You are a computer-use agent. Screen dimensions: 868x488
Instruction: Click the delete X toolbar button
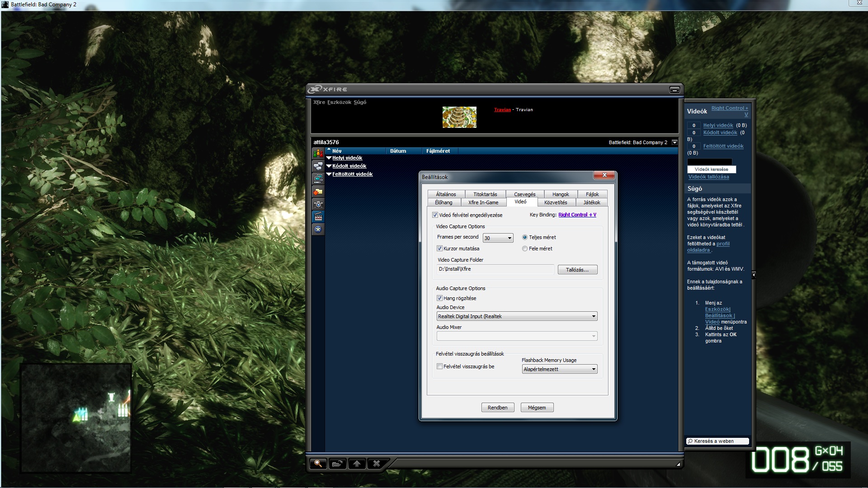coord(376,464)
